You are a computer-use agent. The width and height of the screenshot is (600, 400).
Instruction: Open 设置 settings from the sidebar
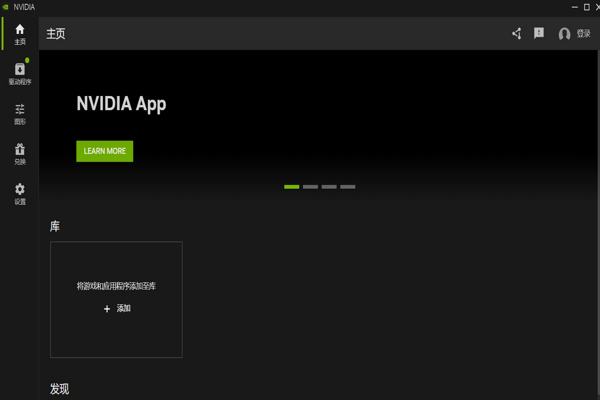pyautogui.click(x=19, y=193)
